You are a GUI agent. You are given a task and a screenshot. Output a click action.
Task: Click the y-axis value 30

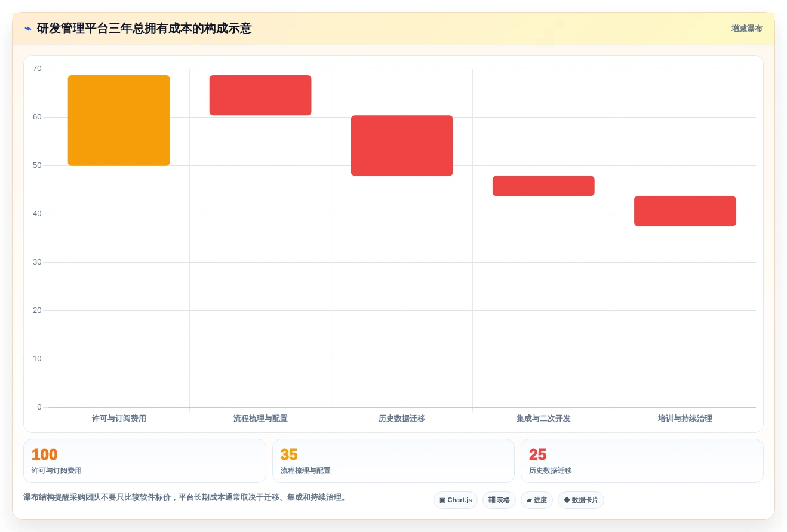point(37,262)
